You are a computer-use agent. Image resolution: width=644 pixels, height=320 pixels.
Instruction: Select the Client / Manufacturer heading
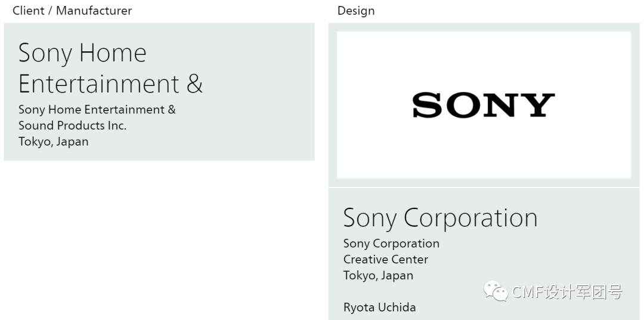[72, 11]
